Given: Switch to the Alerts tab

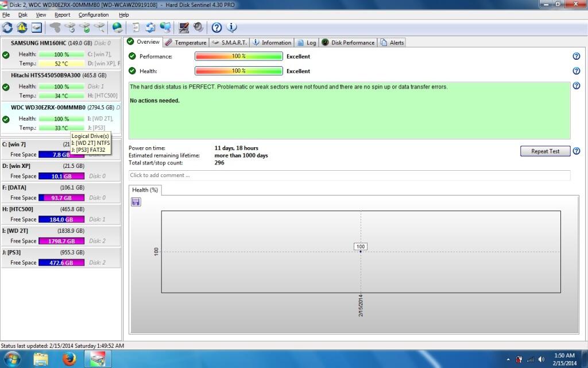Looking at the screenshot, I should (392, 43).
